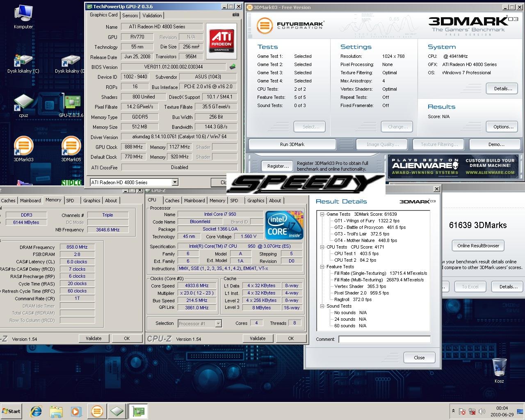Viewport: 525px width, 420px height.
Task: Open Windows Explorer folder taskbar icon
Action: 56,411
